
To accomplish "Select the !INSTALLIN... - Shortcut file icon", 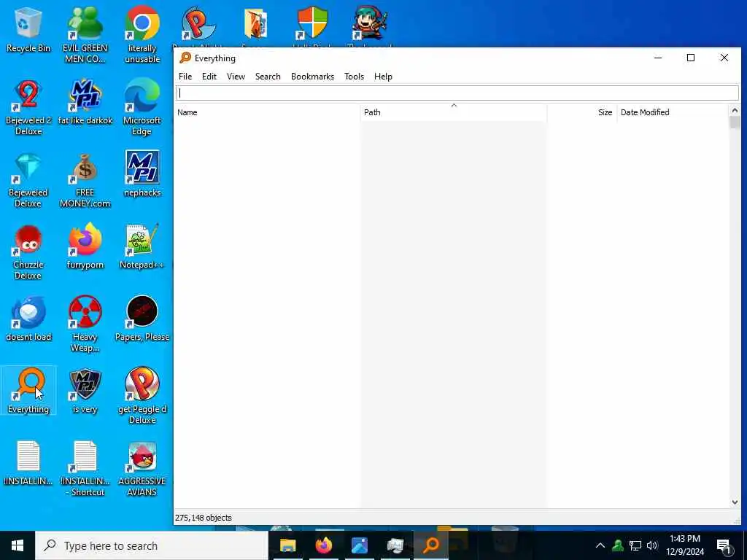I will click(x=85, y=469).
